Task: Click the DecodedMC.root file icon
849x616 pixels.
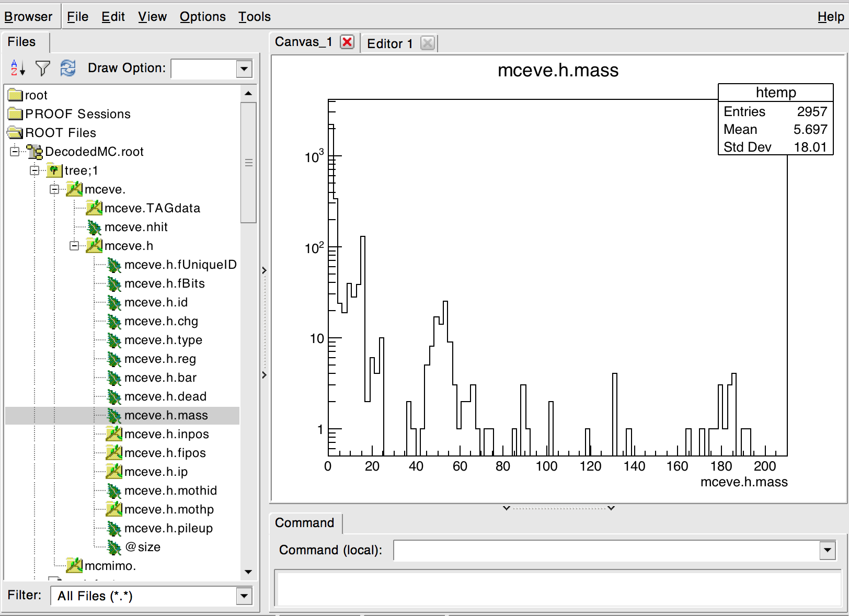Action: [x=35, y=152]
